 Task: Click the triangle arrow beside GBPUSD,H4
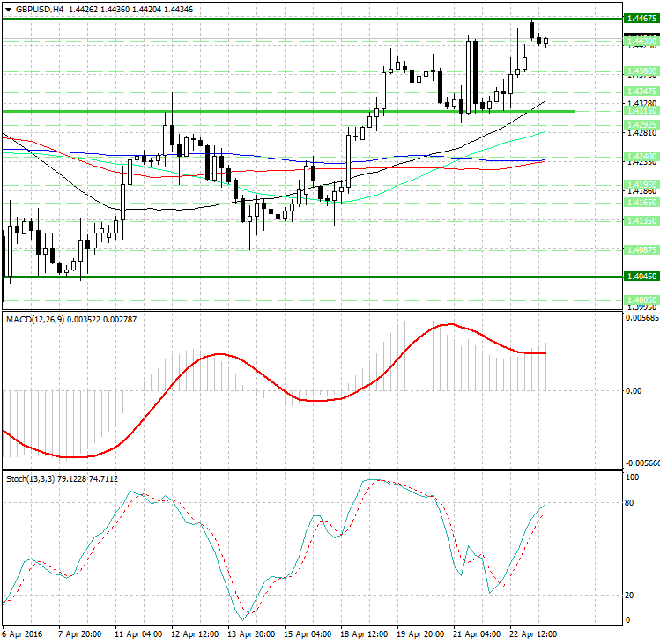click(x=8, y=9)
